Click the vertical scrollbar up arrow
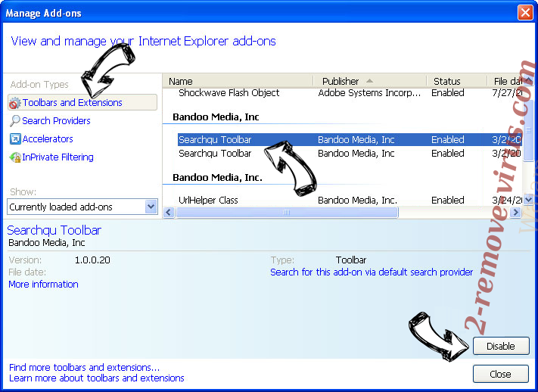This screenshot has height=392, width=538. coord(528,80)
